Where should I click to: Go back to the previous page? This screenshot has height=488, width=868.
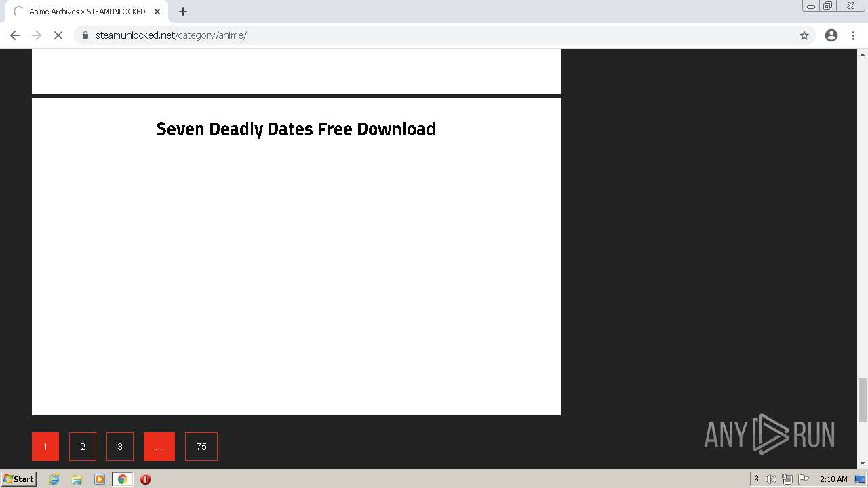coord(15,35)
